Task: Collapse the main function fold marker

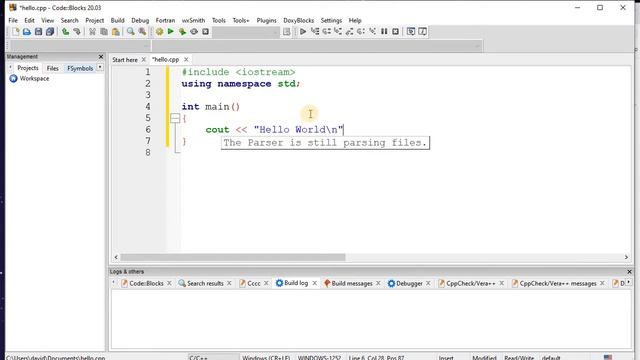Action: [175, 118]
